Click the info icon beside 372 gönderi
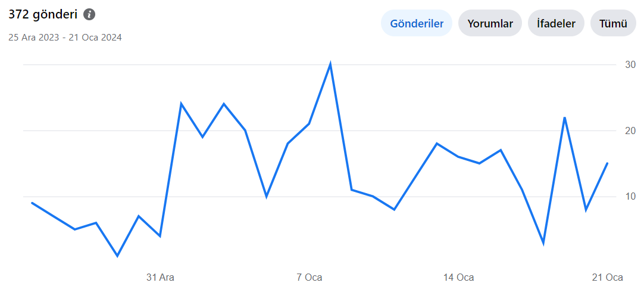This screenshot has width=644, height=295. (89, 14)
